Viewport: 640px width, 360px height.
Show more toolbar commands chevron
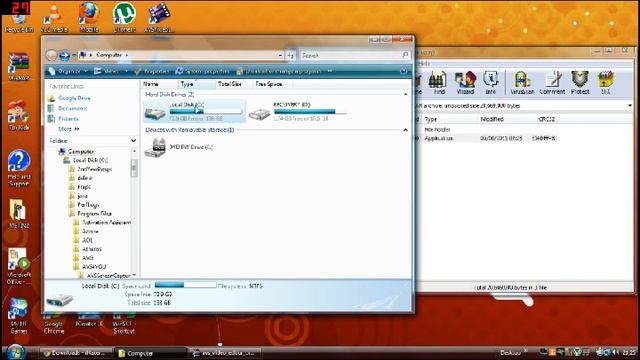(x=330, y=71)
